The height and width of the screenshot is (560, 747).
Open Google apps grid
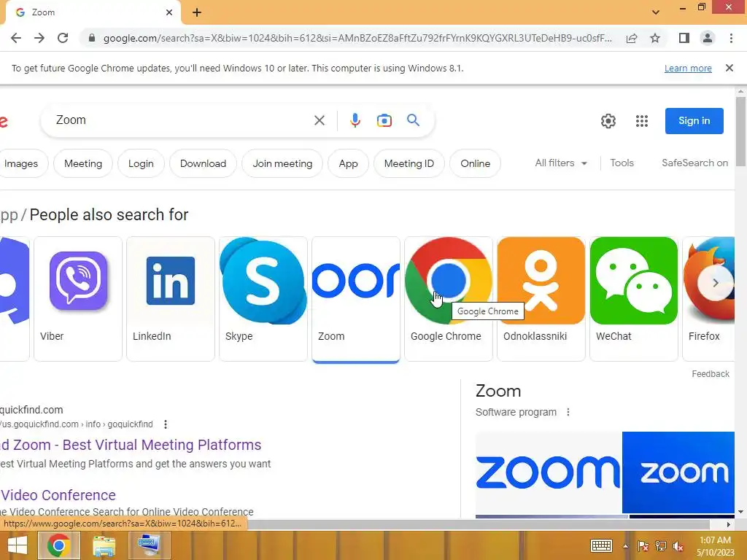coord(642,121)
